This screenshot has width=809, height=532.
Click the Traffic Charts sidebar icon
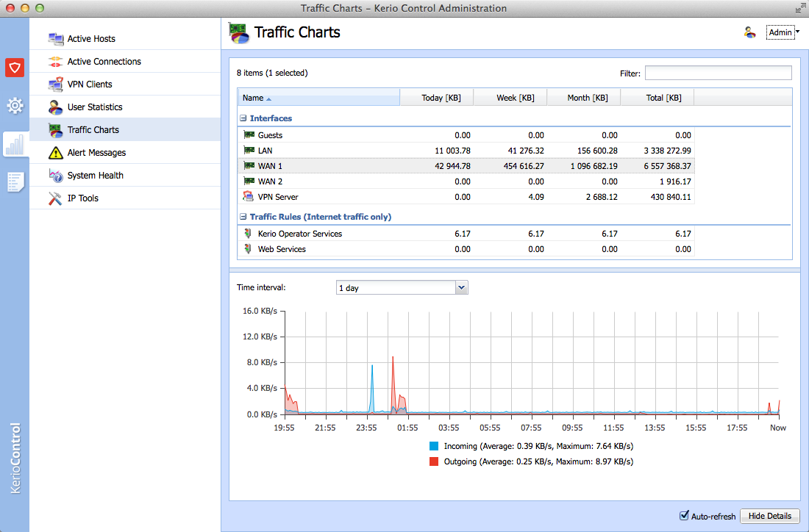(55, 130)
